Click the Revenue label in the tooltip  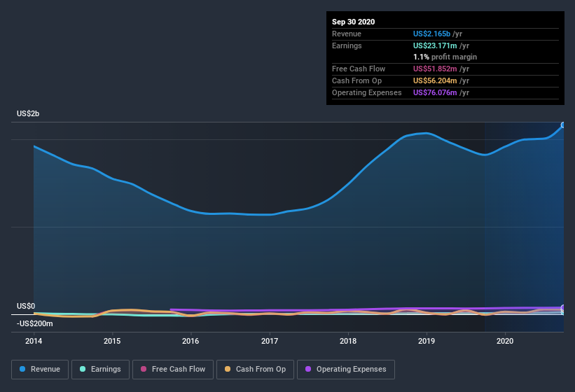click(347, 34)
